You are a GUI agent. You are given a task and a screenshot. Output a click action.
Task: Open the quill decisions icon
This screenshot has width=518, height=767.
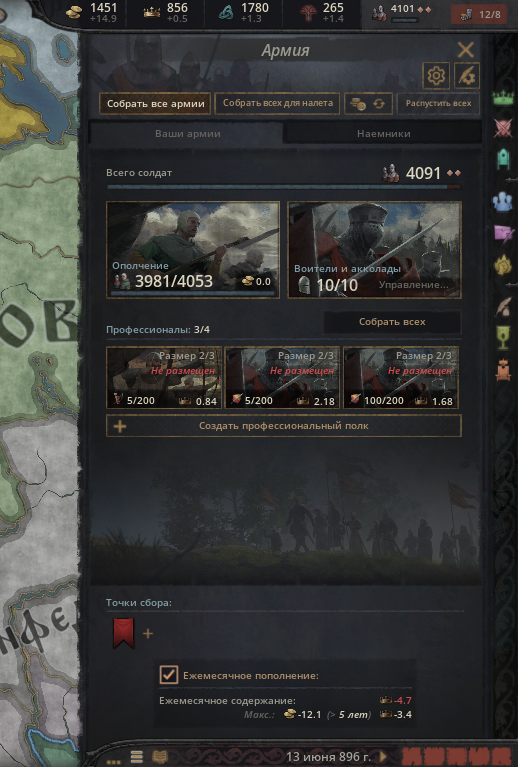click(503, 307)
